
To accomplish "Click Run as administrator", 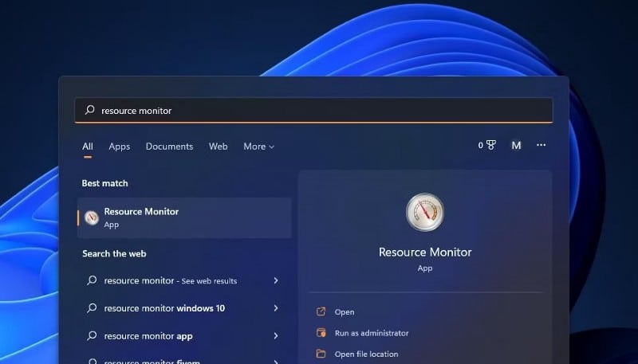I will tap(372, 333).
